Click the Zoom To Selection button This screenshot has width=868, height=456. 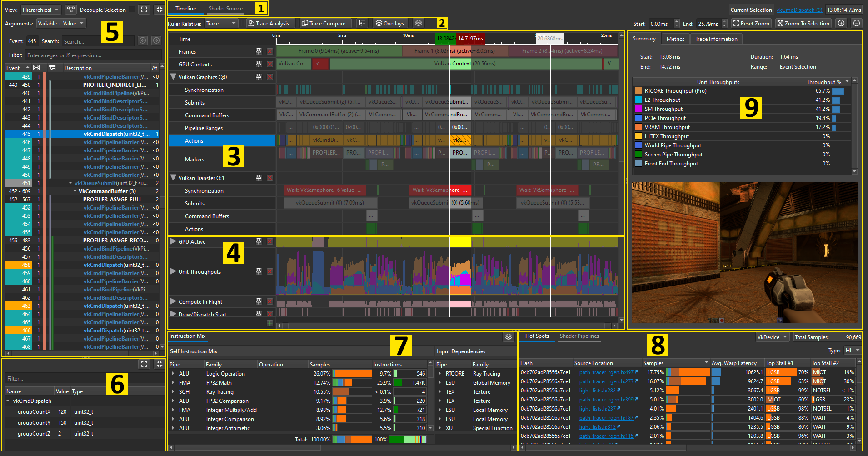tap(803, 23)
